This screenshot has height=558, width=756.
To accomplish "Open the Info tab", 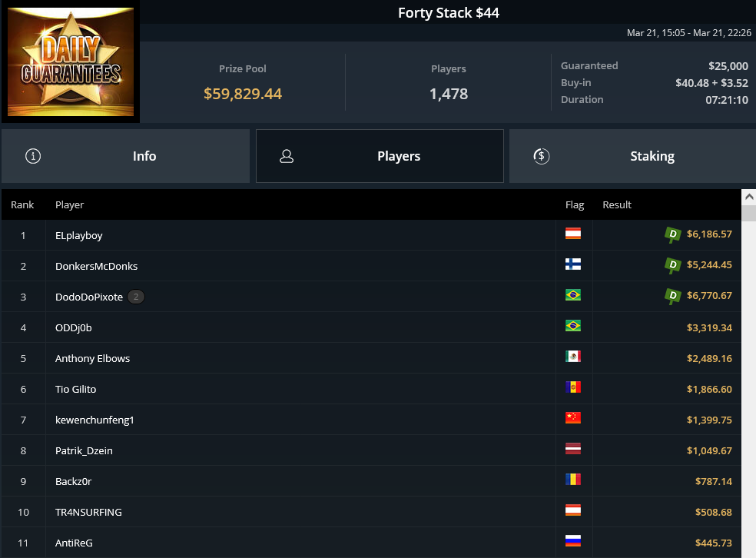I will point(125,156).
